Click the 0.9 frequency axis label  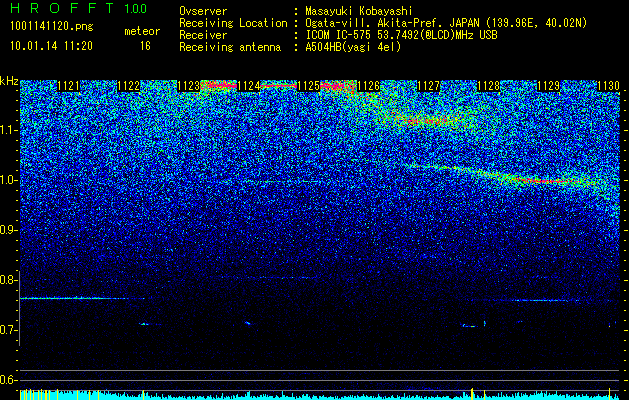pos(8,230)
